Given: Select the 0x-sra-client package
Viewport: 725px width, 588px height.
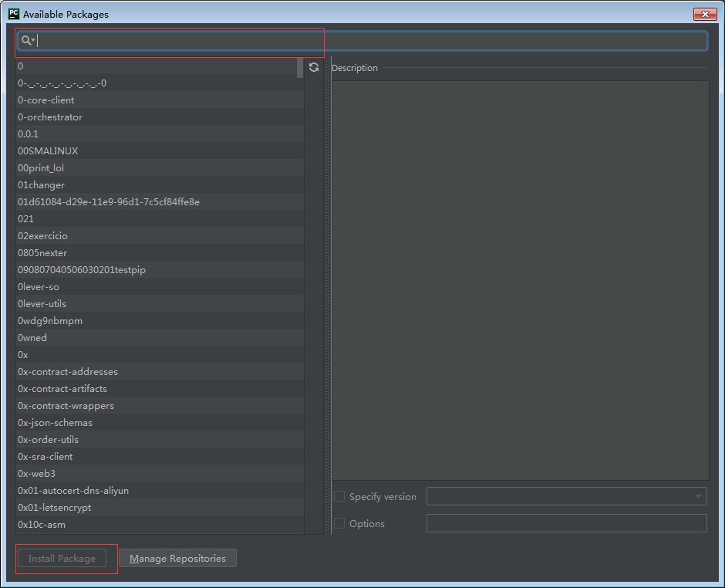Looking at the screenshot, I should click(x=160, y=457).
